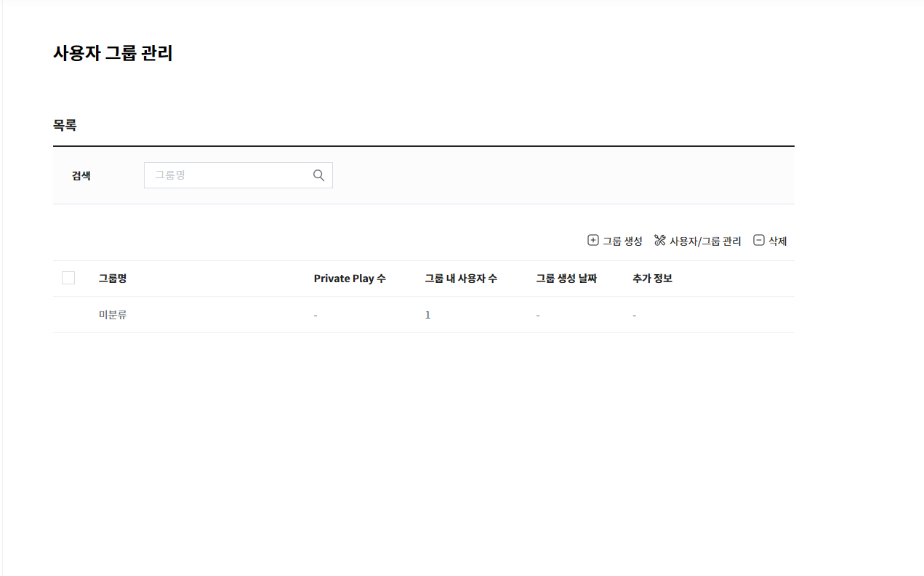Click the user count 1 in 미분류 row
Screen dimensions: 924x576
click(x=427, y=315)
